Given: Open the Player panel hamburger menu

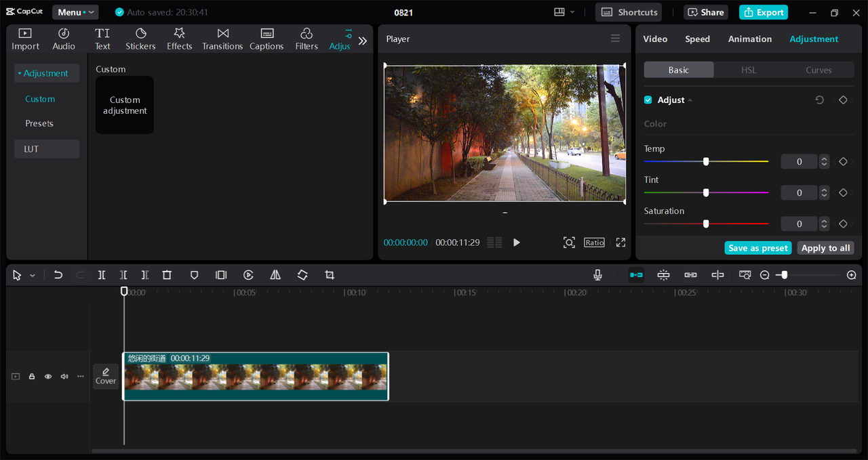Looking at the screenshot, I should click(x=615, y=39).
